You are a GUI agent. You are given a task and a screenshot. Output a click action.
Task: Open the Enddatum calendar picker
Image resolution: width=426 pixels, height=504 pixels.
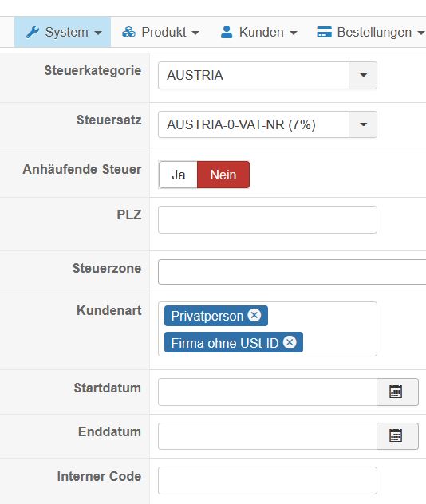point(397,436)
